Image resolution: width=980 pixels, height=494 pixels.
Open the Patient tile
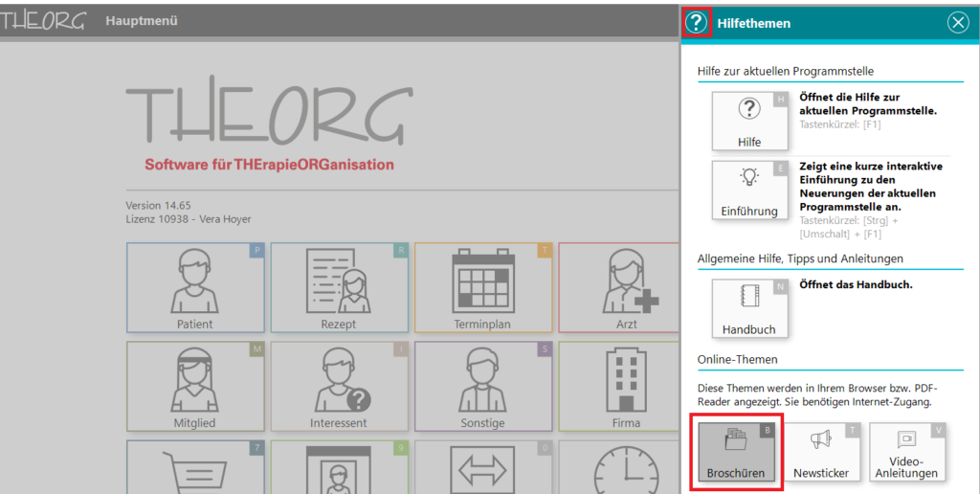point(195,287)
